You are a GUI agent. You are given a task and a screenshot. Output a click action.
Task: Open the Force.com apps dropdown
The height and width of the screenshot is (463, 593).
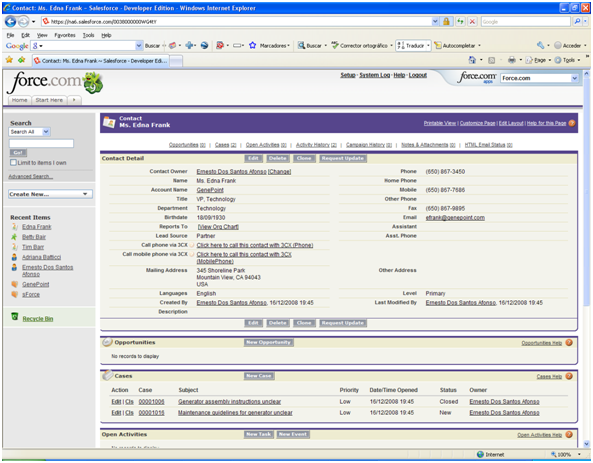coord(540,78)
